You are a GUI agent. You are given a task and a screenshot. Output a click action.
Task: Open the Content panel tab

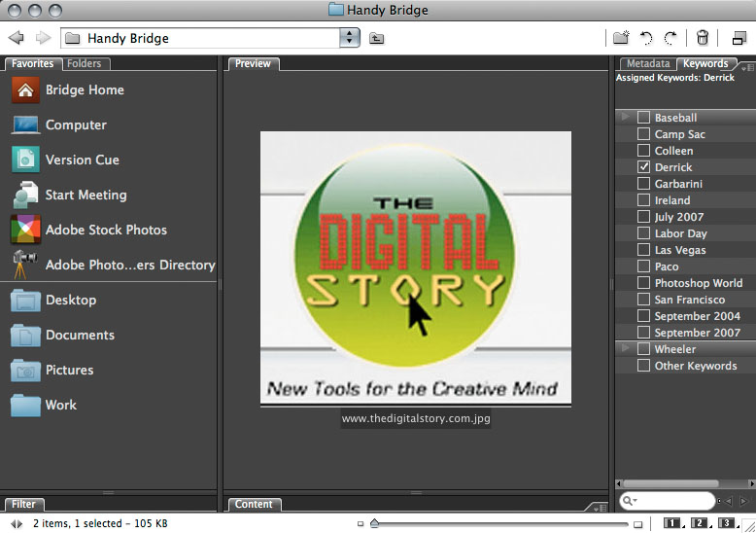pyautogui.click(x=254, y=504)
